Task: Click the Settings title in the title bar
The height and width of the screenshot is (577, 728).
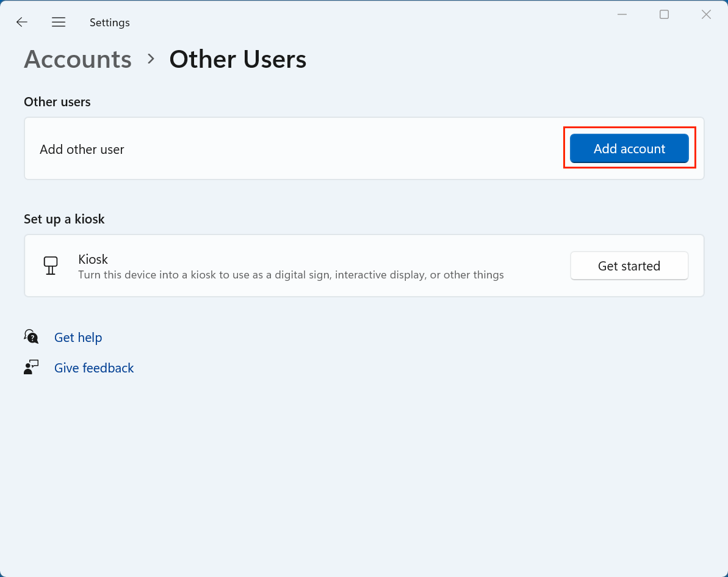Action: (x=110, y=23)
